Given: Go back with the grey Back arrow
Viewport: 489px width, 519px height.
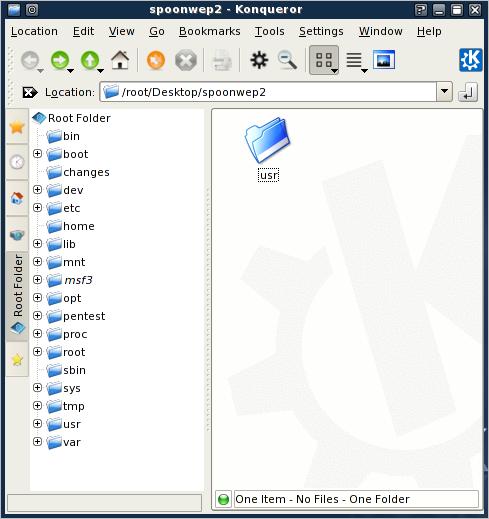Looking at the screenshot, I should pos(30,60).
